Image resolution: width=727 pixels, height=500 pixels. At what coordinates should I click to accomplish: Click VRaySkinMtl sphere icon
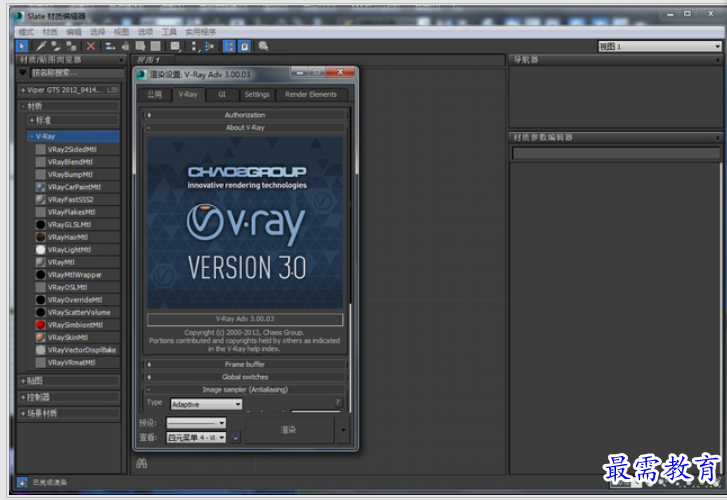point(41,337)
